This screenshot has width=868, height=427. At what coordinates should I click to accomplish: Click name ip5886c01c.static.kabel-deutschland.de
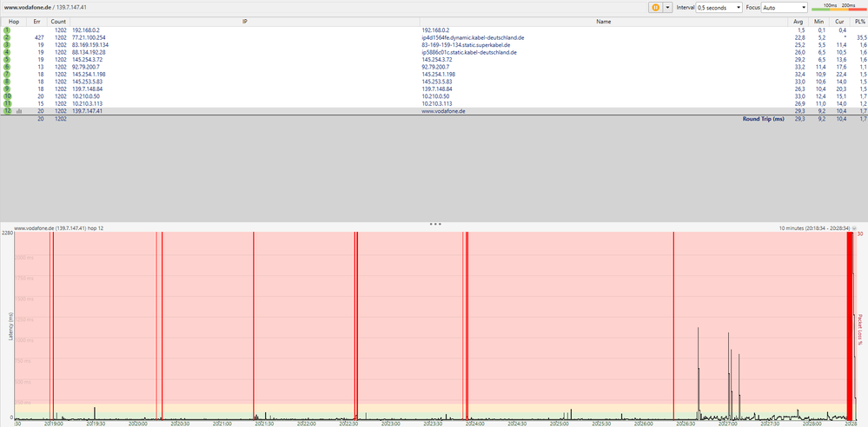coord(469,52)
